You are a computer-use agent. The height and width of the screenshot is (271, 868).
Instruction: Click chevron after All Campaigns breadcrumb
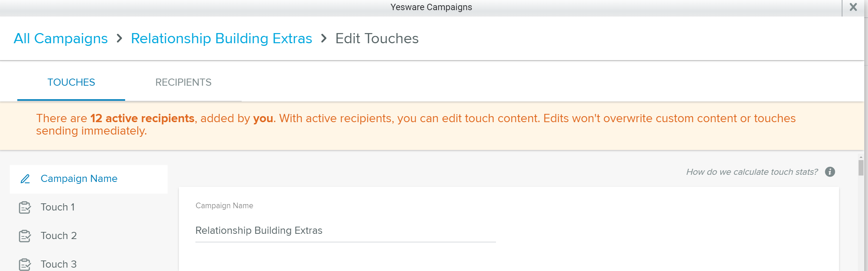click(119, 38)
